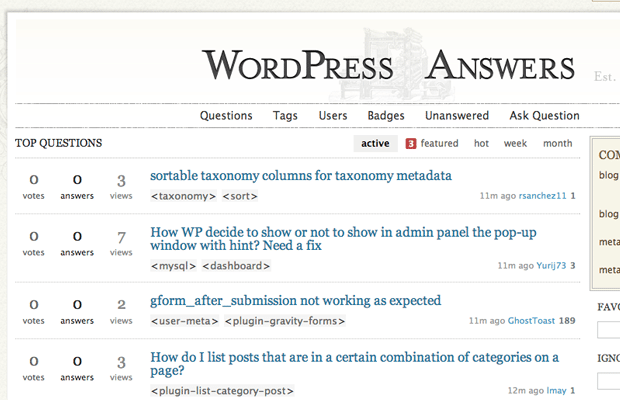Select the active questions tab
This screenshot has height=400, width=620.
click(375, 143)
